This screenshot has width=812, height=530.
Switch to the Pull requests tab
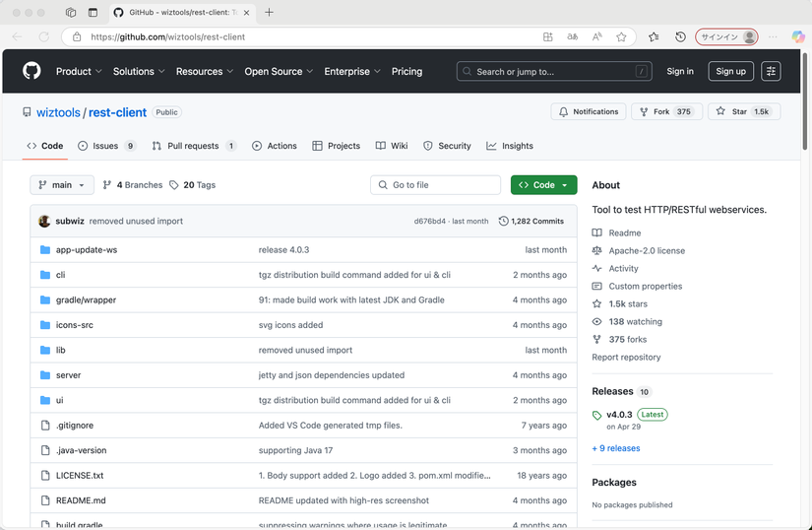click(194, 146)
